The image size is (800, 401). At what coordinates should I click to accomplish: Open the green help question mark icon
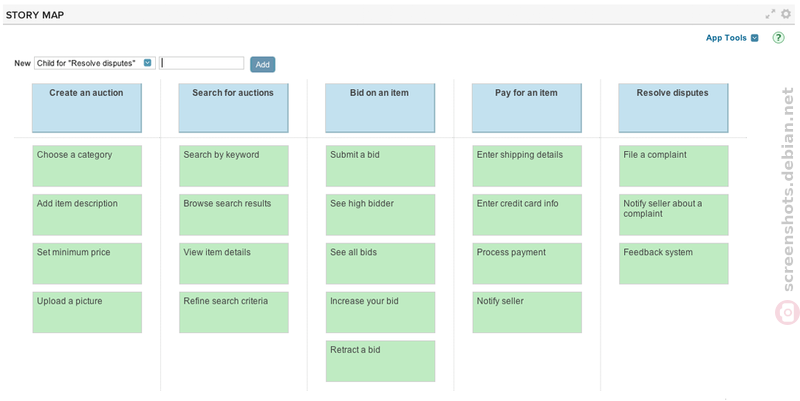pyautogui.click(x=778, y=38)
